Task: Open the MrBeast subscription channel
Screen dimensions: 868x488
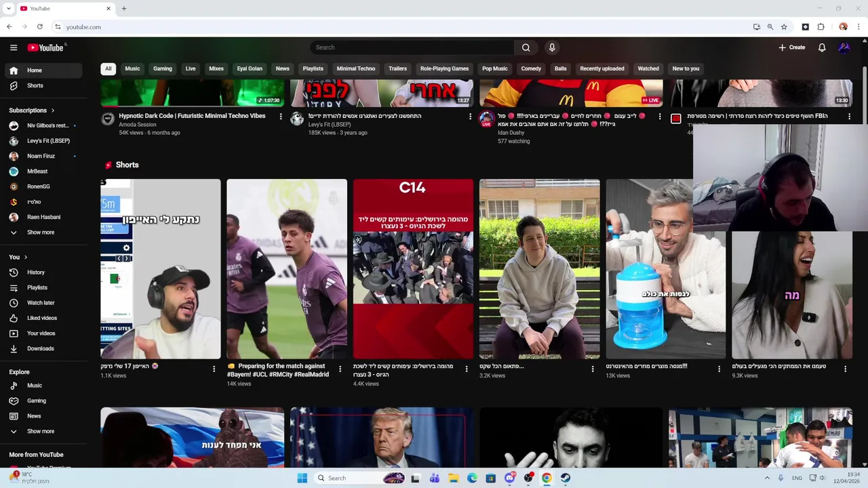Action: [43, 171]
